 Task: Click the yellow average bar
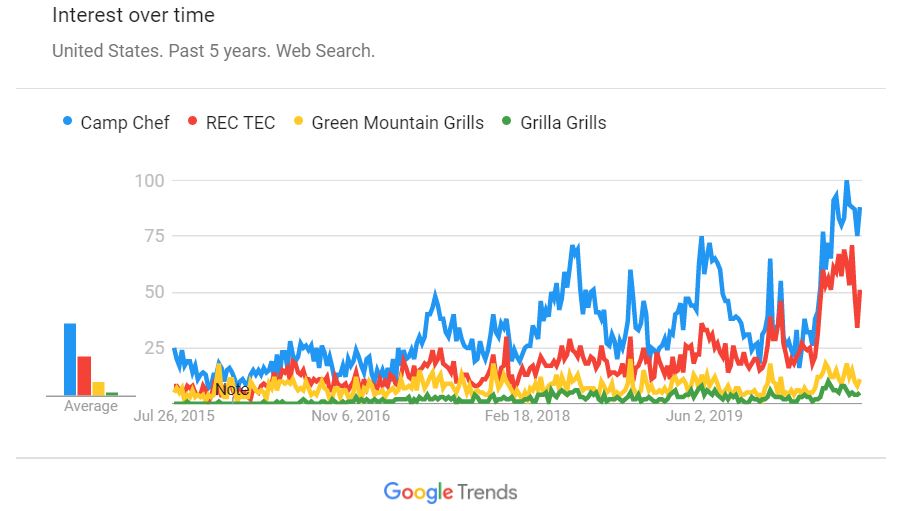coord(98,388)
